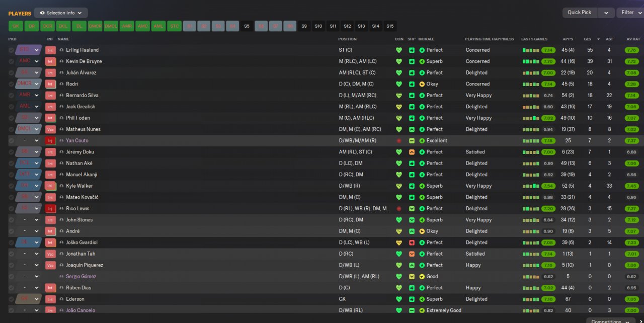Click the Okay morale icon for André
Image resolution: width=644 pixels, height=323 pixels.
422,231
